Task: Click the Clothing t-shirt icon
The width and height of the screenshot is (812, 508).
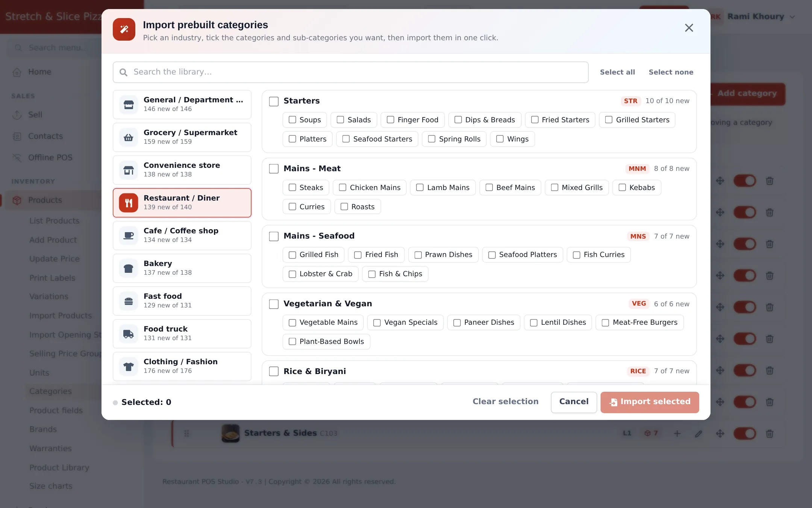Action: pyautogui.click(x=129, y=367)
